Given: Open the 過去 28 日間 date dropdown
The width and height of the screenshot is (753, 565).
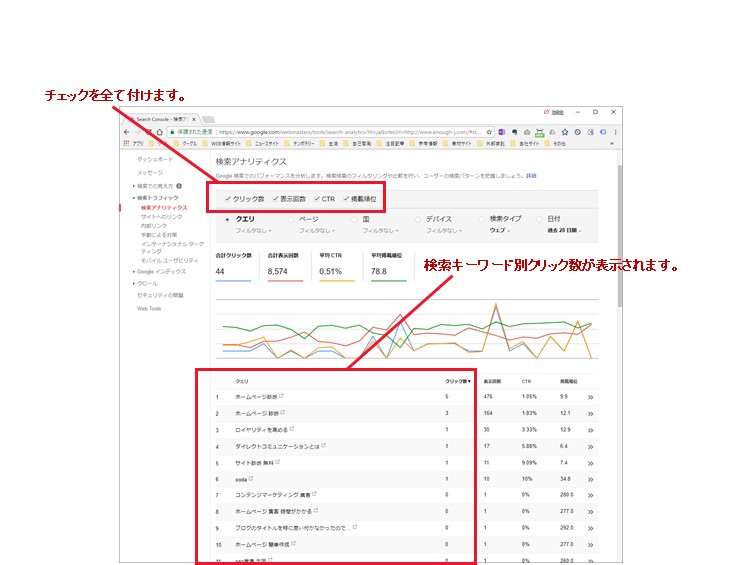Looking at the screenshot, I should point(565,230).
